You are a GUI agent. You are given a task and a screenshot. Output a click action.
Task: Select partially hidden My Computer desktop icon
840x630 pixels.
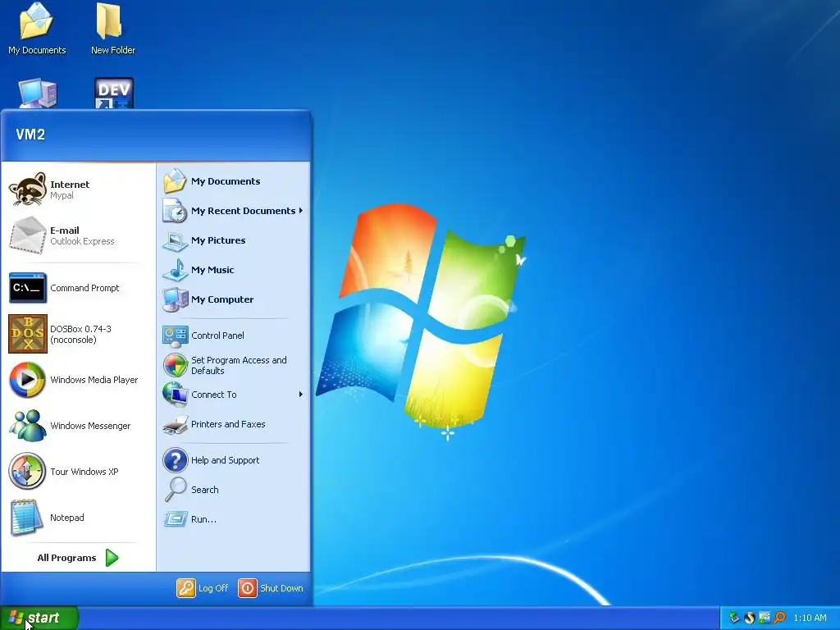click(38, 94)
